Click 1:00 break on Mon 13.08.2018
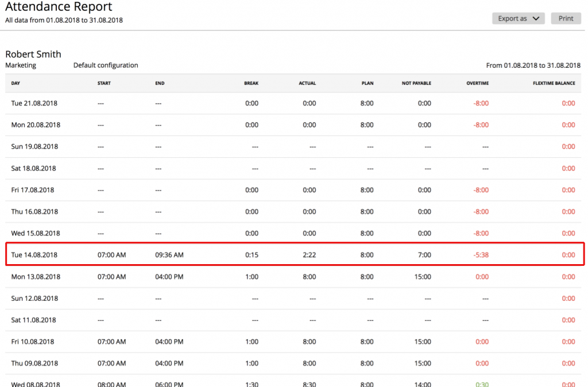This screenshot has width=588, height=387. [252, 277]
